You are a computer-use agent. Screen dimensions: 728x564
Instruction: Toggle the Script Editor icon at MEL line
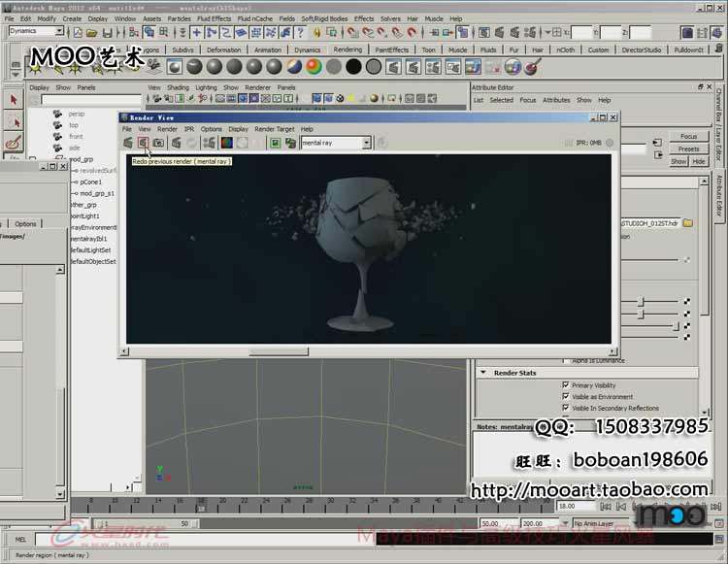(x=718, y=540)
